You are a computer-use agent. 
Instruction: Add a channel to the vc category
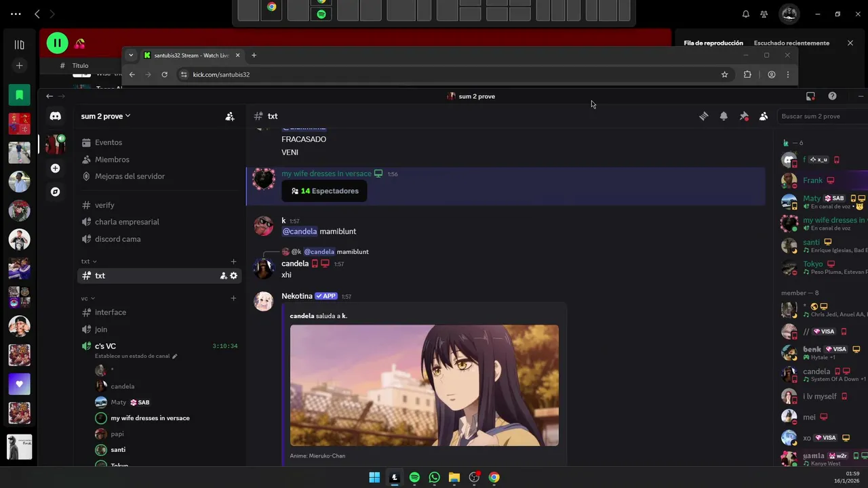(233, 298)
